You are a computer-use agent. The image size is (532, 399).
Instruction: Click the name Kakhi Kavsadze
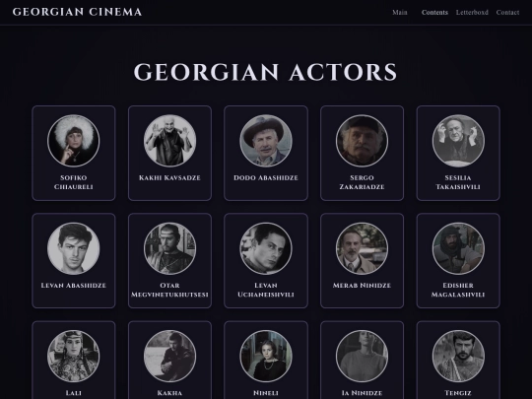click(x=169, y=177)
